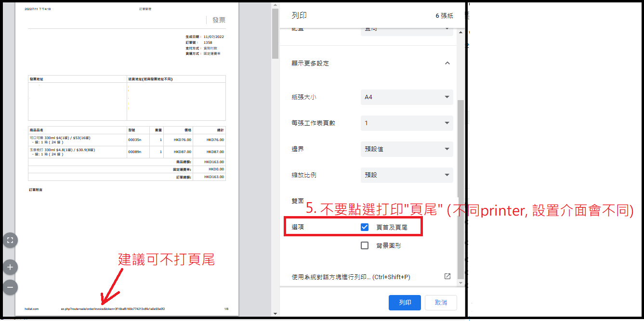Zoom out of the print preview
This screenshot has height=321, width=644.
(10, 287)
